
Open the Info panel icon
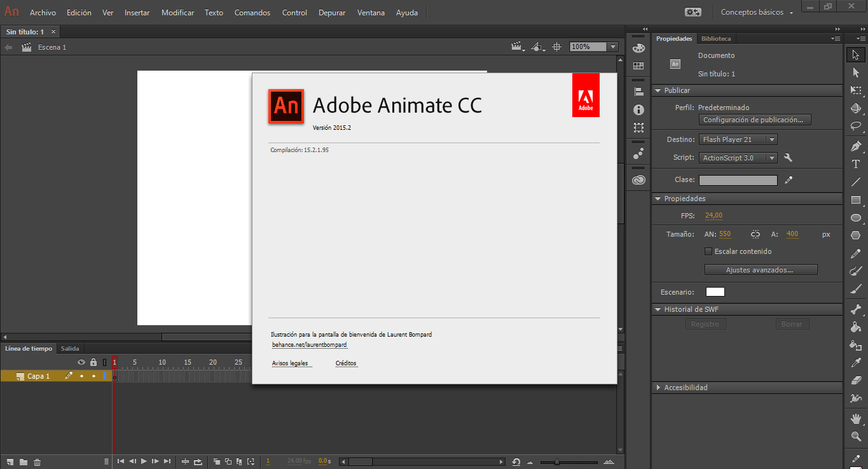coord(638,109)
